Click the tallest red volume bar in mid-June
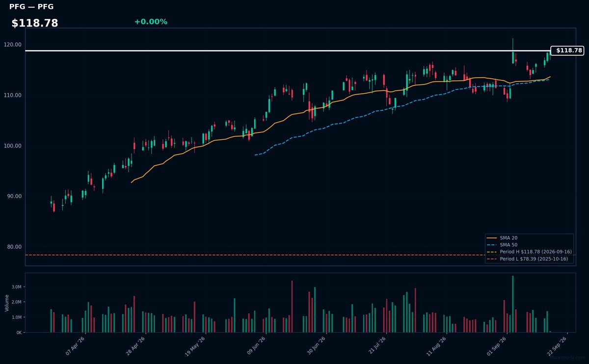This screenshot has width=589, height=364. (x=292, y=307)
